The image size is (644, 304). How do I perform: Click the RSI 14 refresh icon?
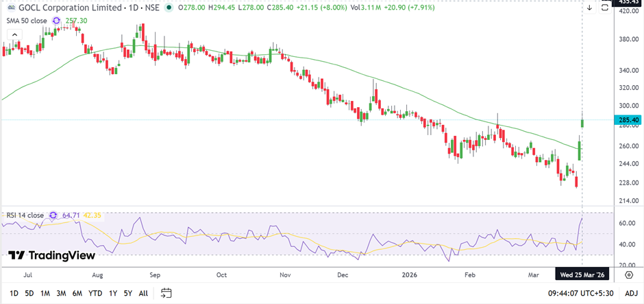tap(53, 215)
